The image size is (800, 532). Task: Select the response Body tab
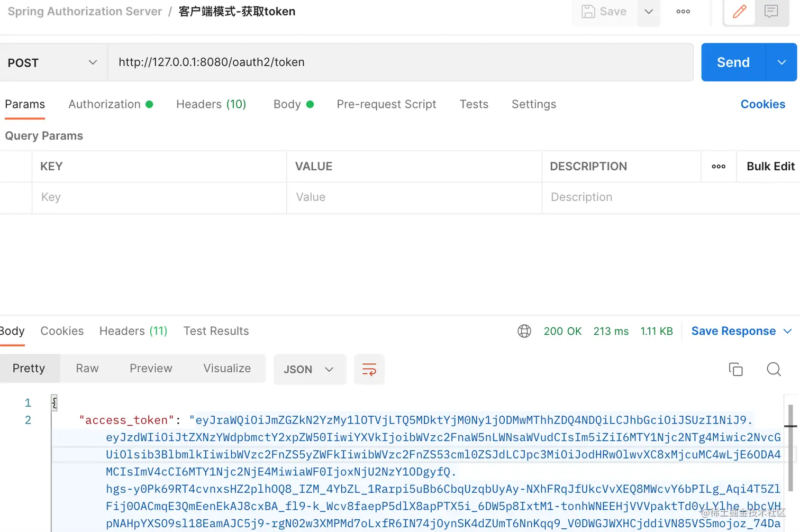(12, 331)
